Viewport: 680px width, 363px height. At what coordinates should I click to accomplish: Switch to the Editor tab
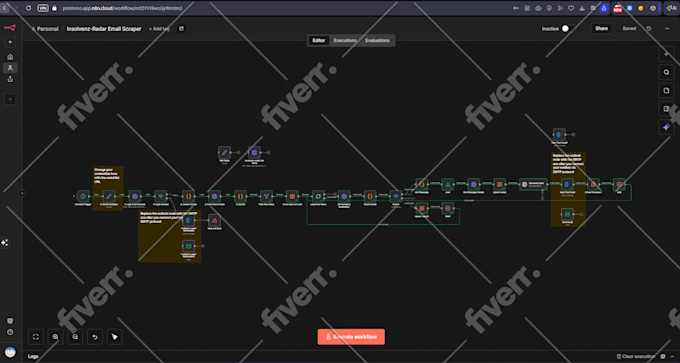click(319, 40)
